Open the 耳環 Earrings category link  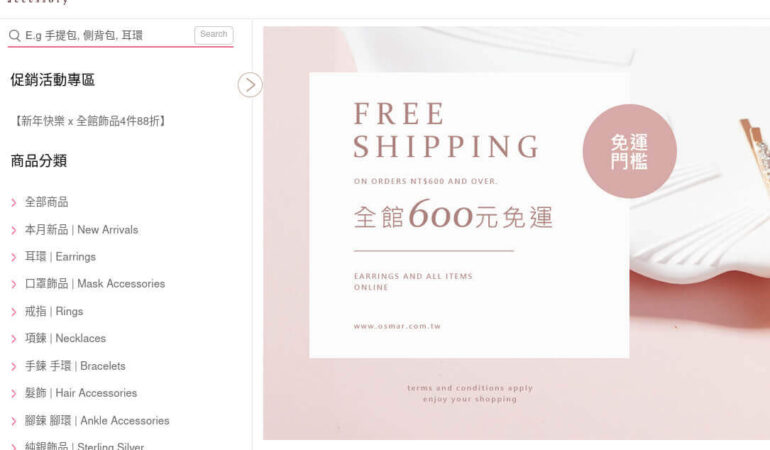click(x=60, y=256)
